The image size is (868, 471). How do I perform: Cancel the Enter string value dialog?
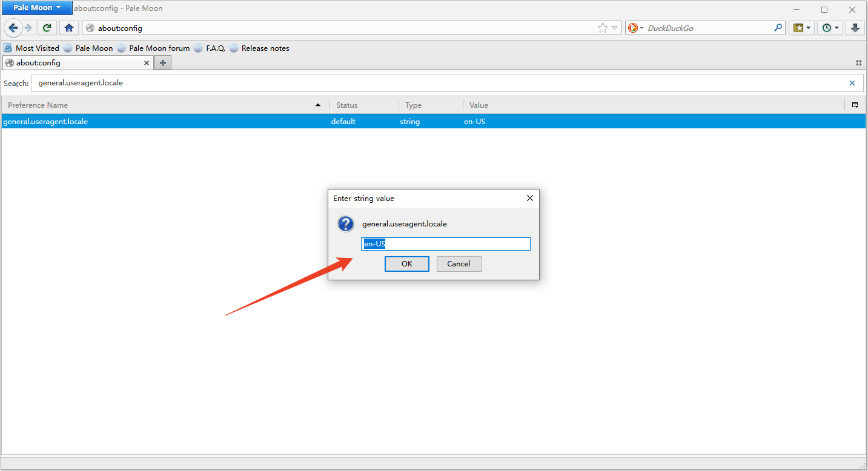coord(459,264)
